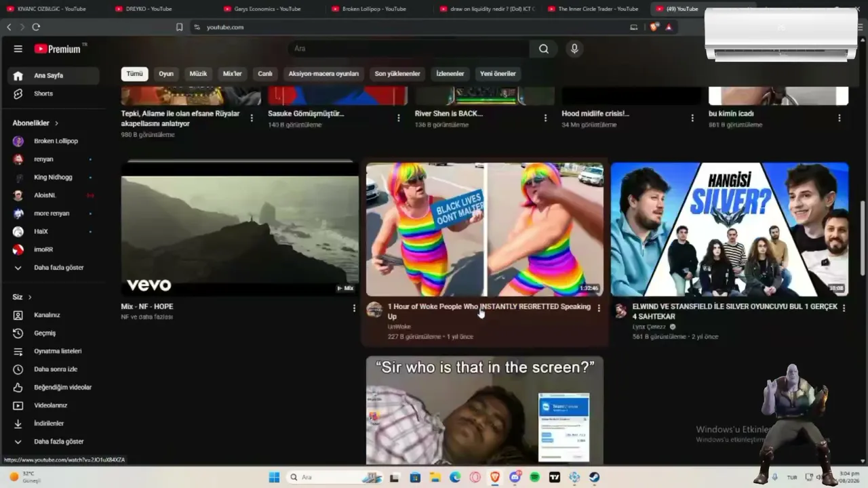Screen dimensions: 868x488
Task: Expand the Abonelikler section header
Action: tap(35, 123)
